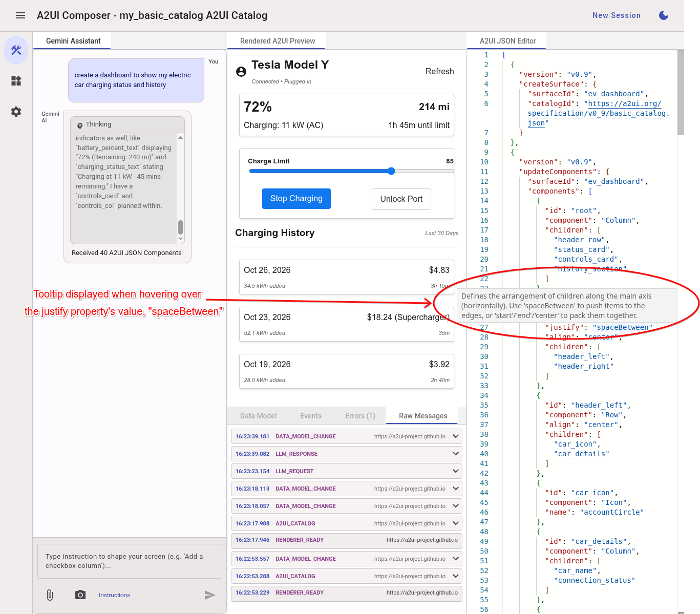Click the Received 40 A2UI JSON Components text

(126, 253)
